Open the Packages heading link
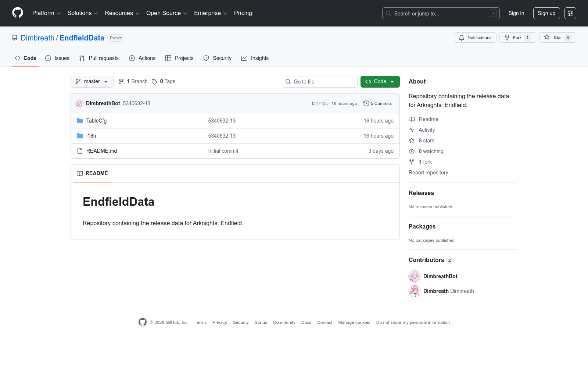Image resolution: width=588 pixels, height=368 pixels. [x=422, y=227]
